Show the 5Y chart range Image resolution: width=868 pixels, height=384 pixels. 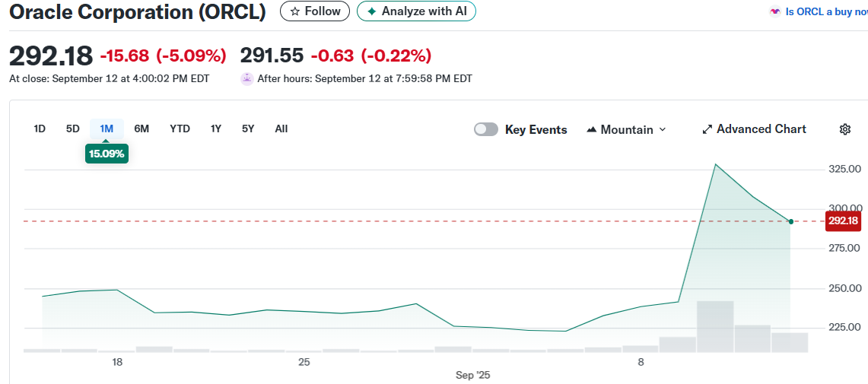coord(248,129)
